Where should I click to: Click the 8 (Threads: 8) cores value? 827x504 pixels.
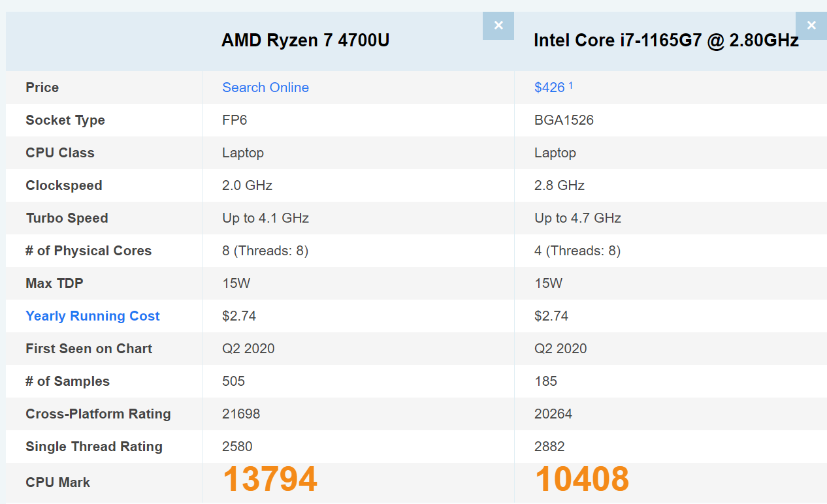click(265, 251)
